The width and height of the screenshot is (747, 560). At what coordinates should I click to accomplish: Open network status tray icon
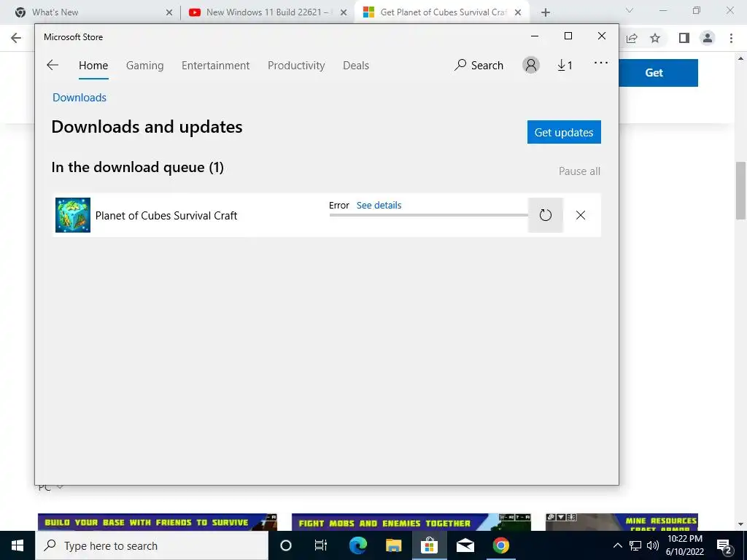(x=635, y=545)
